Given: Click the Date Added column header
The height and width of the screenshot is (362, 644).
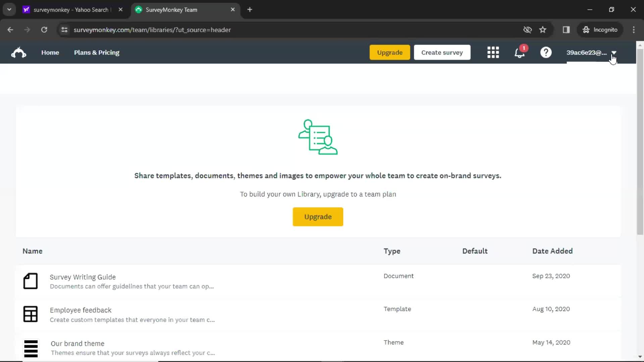Looking at the screenshot, I should coord(552,251).
